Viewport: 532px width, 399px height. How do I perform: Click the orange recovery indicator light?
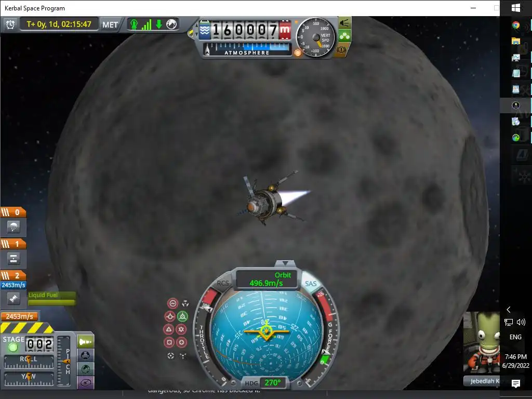pyautogui.click(x=298, y=52)
